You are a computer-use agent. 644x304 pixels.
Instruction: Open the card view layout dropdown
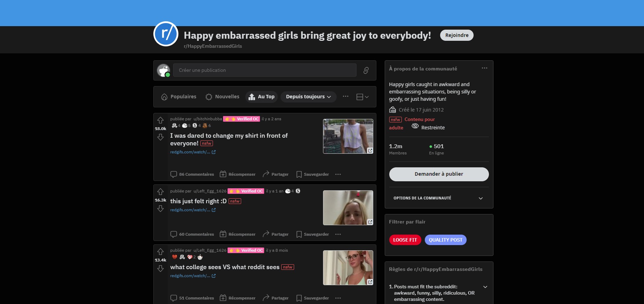coord(362,97)
